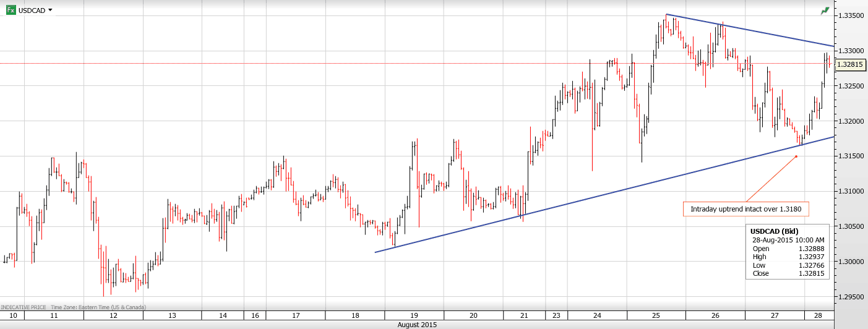Click the 1.31500 price axis label
The image size is (868, 329).
[x=849, y=156]
